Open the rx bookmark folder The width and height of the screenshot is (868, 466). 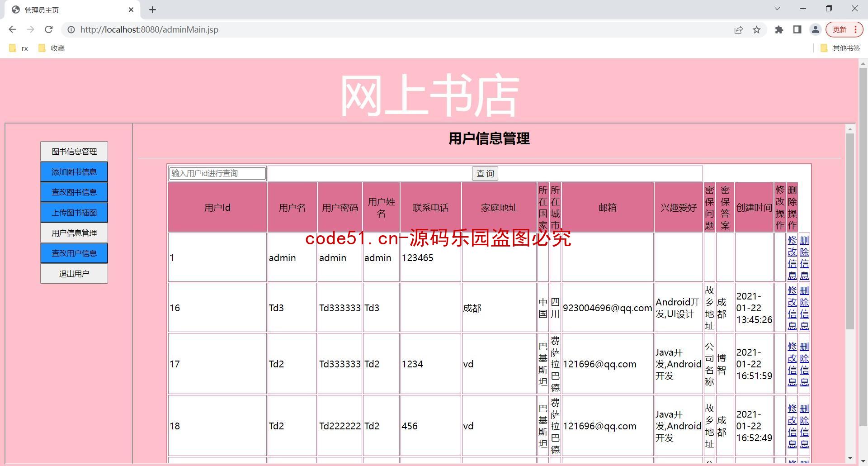coord(19,48)
